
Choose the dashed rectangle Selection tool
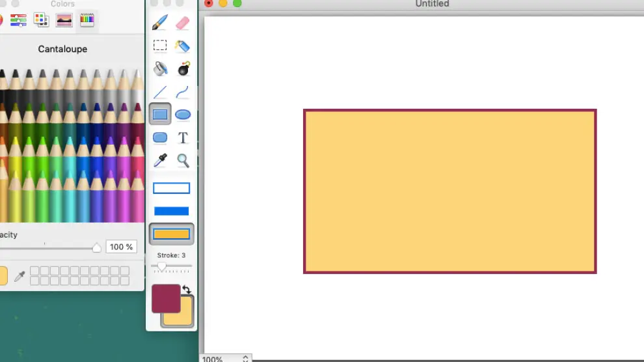click(x=160, y=46)
